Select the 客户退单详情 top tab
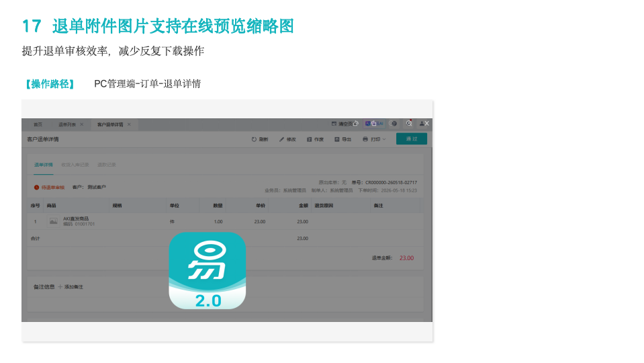Viewport: 644px width, 363px height. click(110, 124)
